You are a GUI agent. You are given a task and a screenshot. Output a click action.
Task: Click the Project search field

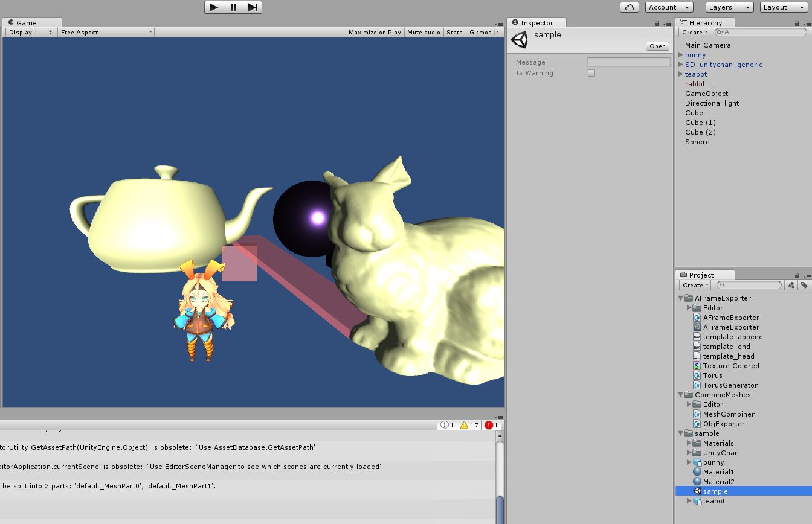pos(748,285)
